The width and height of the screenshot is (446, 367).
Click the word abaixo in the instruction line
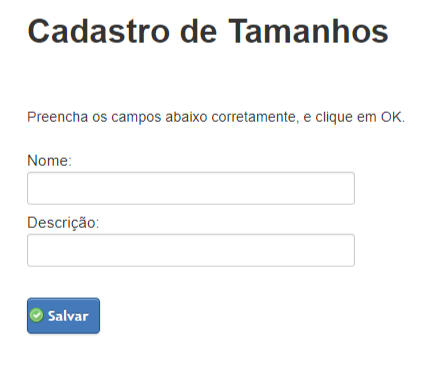pos(186,117)
